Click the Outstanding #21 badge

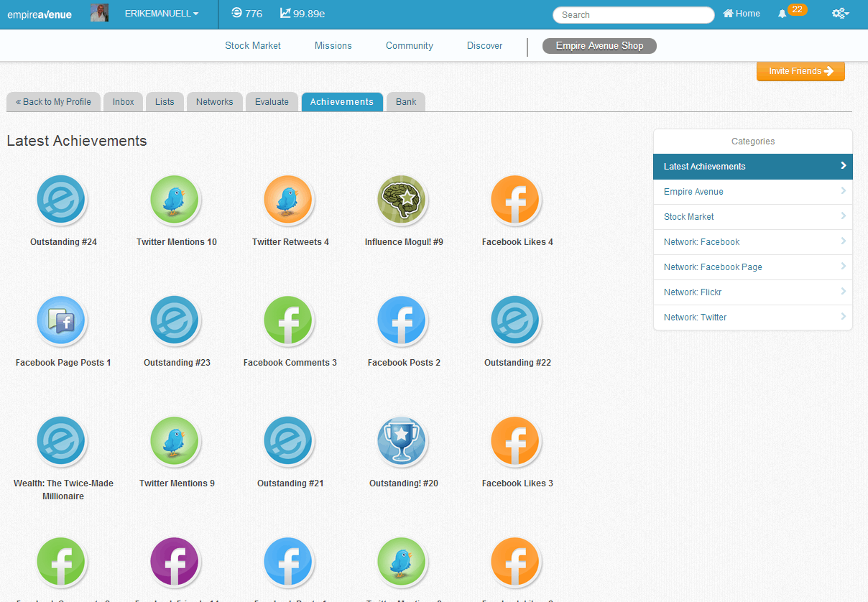289,441
